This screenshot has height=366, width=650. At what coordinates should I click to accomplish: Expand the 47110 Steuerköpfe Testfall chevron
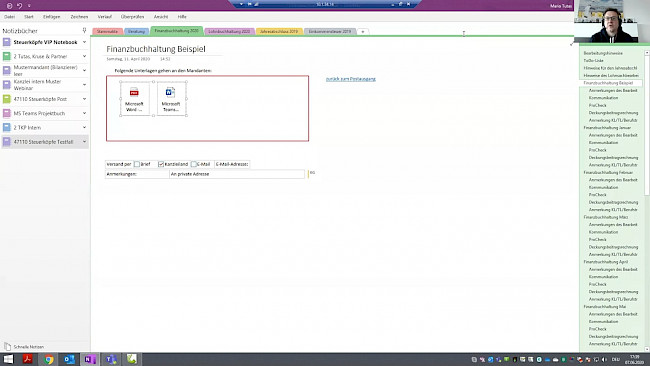(84, 142)
